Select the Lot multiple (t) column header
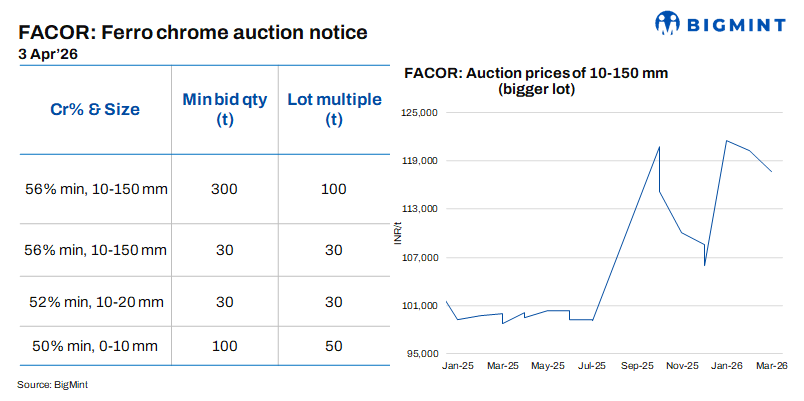Viewport: 804px width, 401px height. pos(334,109)
